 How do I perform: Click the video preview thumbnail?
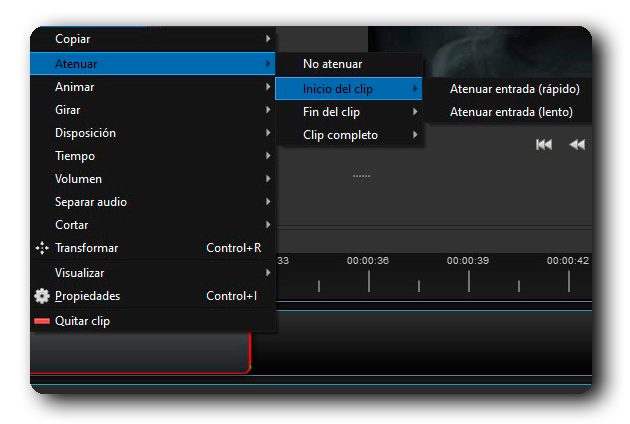coord(480,51)
